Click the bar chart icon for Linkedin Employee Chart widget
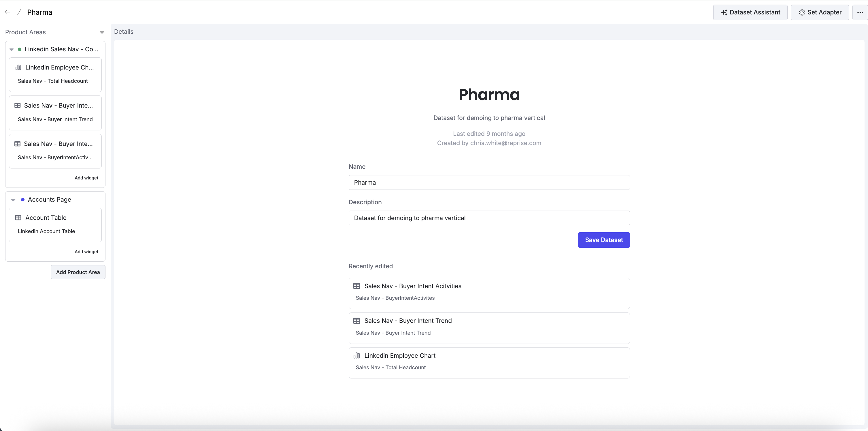The width and height of the screenshot is (868, 431). click(x=18, y=68)
